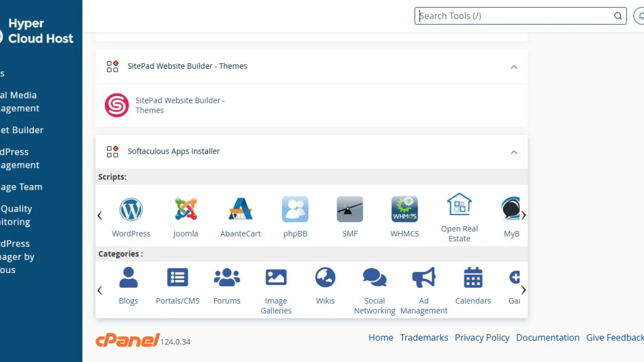Open the Home footer link

(381, 338)
